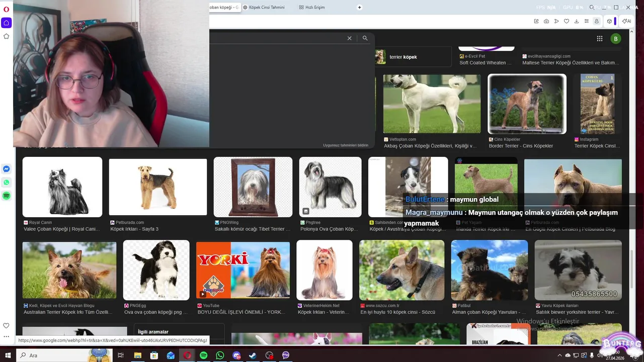Click the Vettoptan.com source label

pos(403,139)
